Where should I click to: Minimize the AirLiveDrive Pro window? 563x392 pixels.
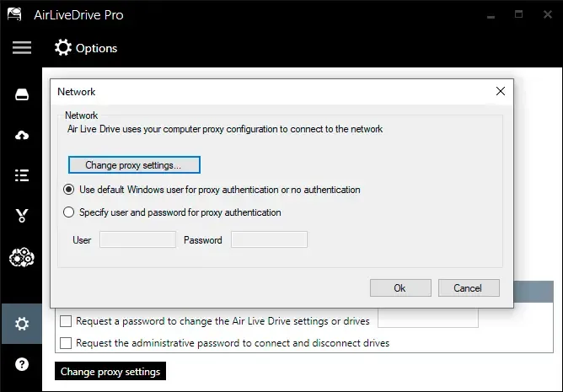[491, 15]
